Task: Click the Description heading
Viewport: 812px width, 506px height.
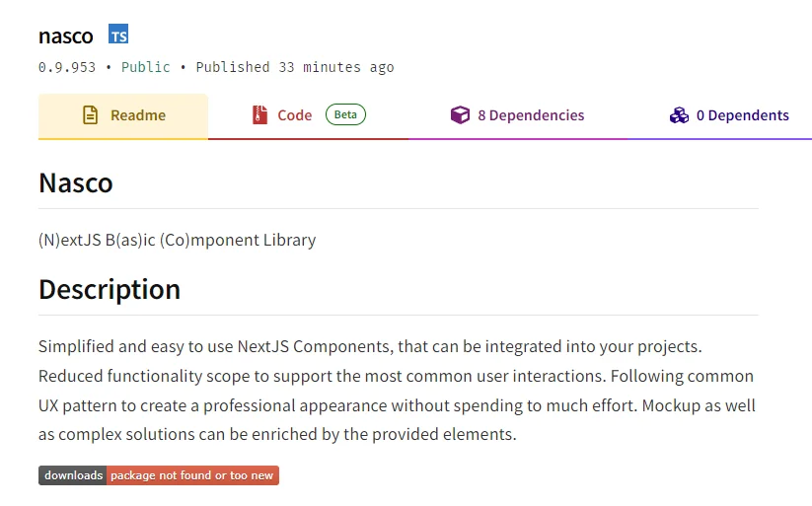Action: (110, 289)
